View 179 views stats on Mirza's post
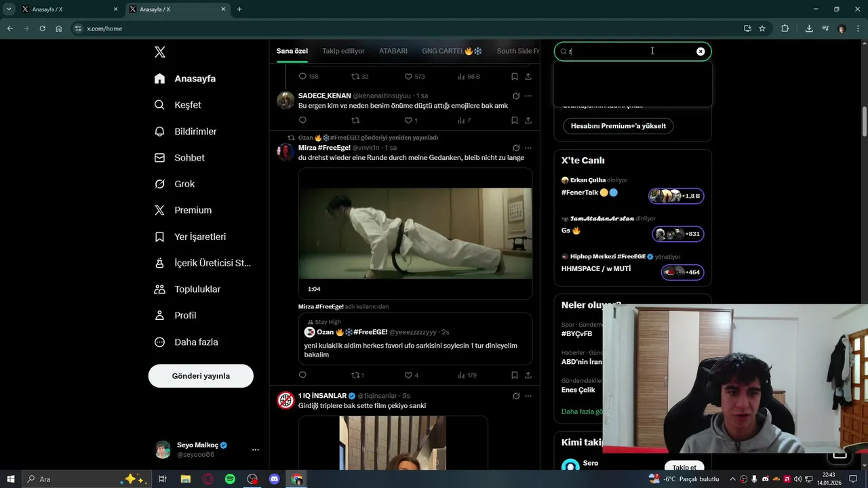868x488 pixels. click(467, 375)
